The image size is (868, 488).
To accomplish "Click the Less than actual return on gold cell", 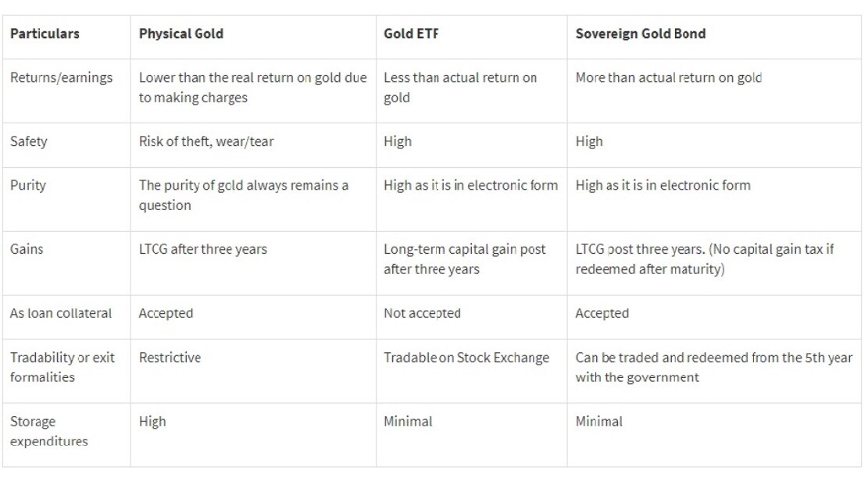I will tap(461, 87).
